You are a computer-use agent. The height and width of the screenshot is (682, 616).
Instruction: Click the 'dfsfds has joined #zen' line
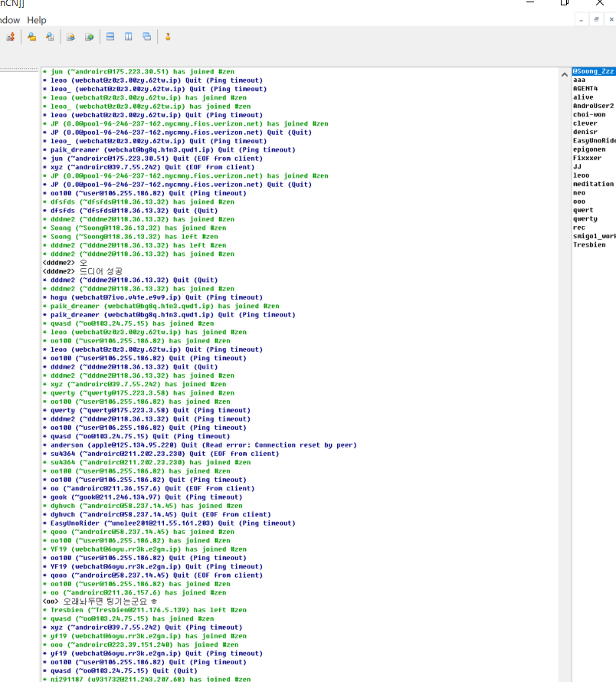coord(139,202)
